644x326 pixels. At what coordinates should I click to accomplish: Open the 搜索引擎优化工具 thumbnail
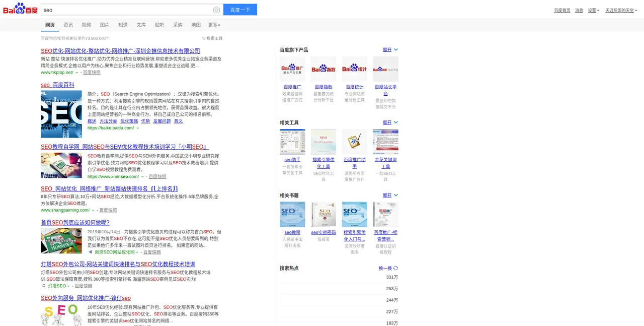[x=324, y=142]
